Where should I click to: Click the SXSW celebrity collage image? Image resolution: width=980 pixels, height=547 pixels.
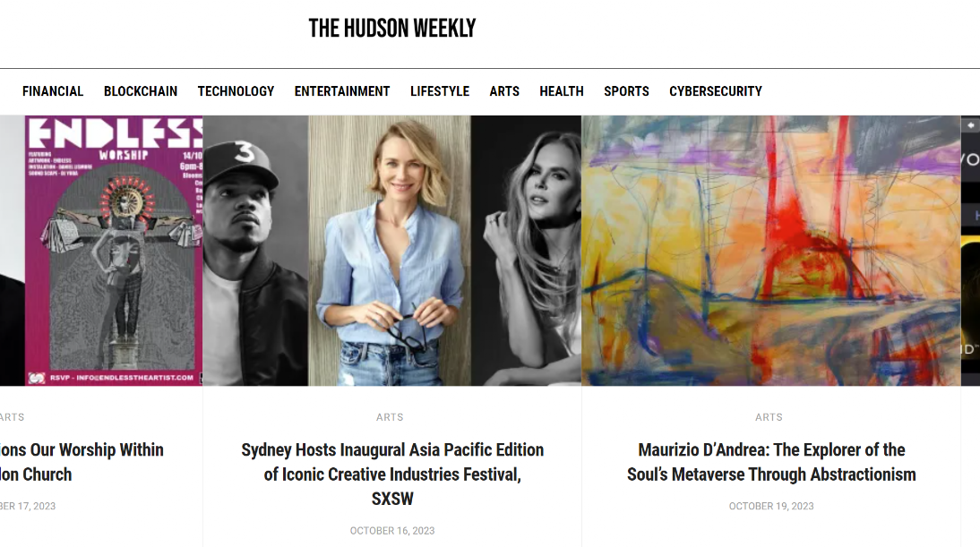pyautogui.click(x=392, y=251)
